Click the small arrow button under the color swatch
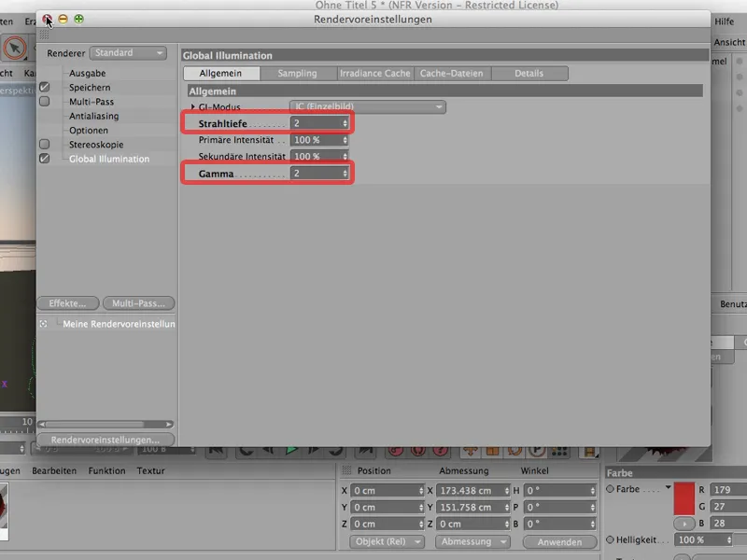The image size is (747, 560). (x=684, y=524)
